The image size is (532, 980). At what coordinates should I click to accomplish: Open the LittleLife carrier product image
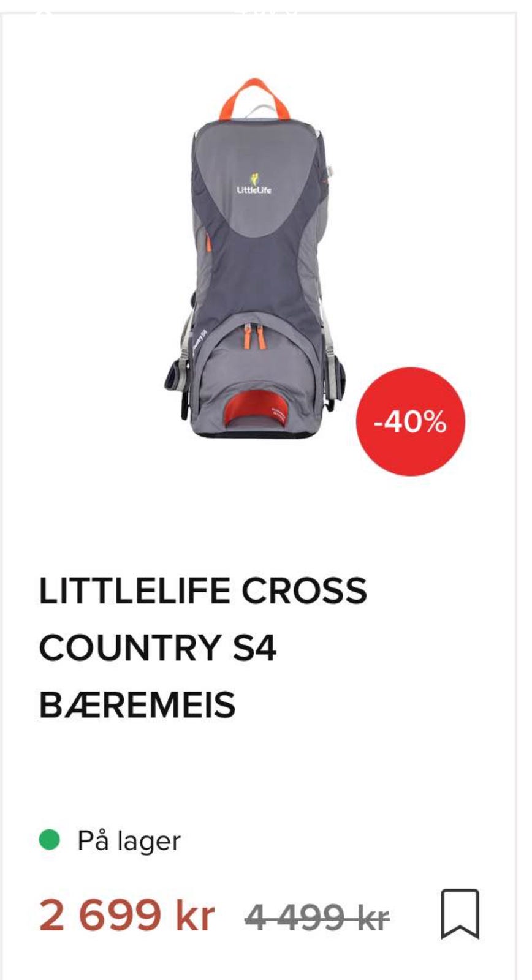click(256, 260)
